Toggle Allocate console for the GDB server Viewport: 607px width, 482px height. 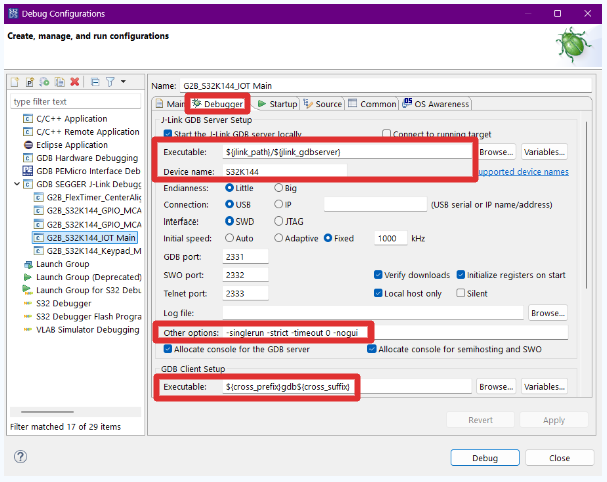coord(168,349)
